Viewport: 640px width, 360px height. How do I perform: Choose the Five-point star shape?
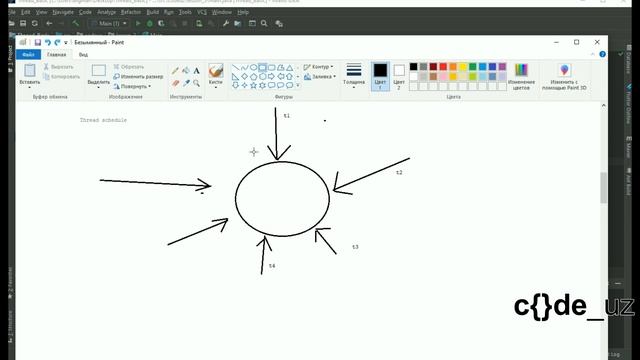coord(253,85)
